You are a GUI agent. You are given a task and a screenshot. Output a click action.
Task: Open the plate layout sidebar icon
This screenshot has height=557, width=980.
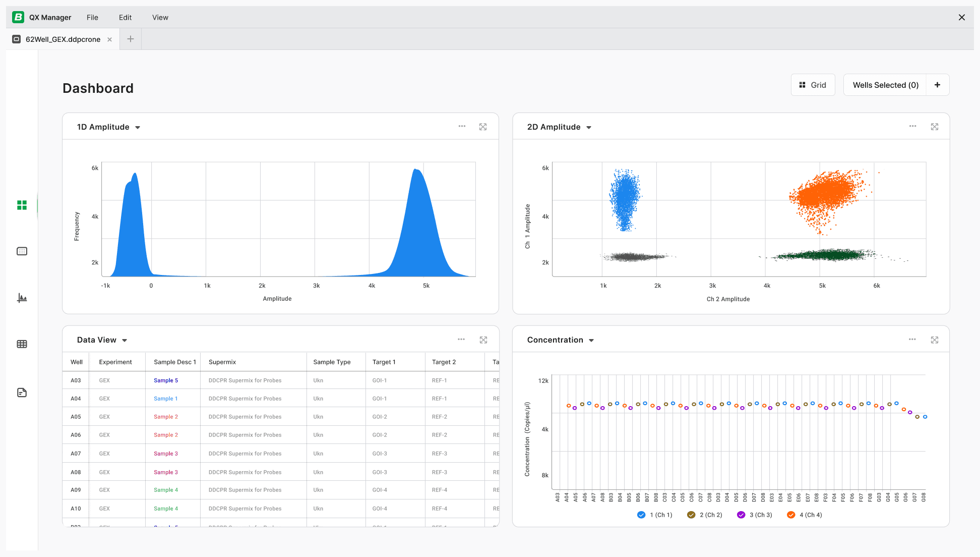22,251
